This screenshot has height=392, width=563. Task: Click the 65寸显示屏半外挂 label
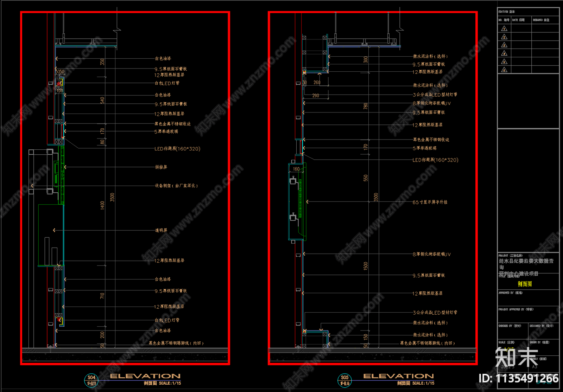[430, 202]
